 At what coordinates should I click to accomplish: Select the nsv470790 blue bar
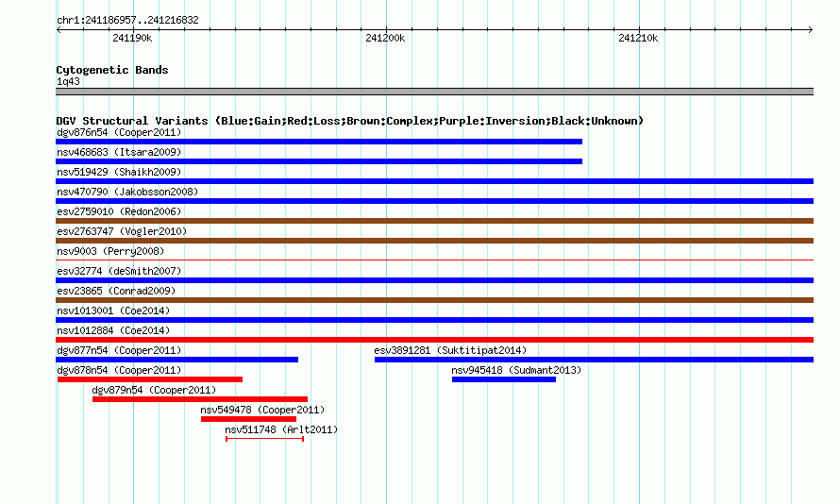434,201
